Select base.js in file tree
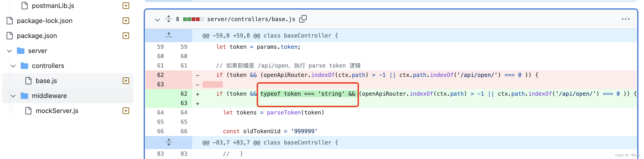Screen dimensions: 644x159 click(x=46, y=81)
